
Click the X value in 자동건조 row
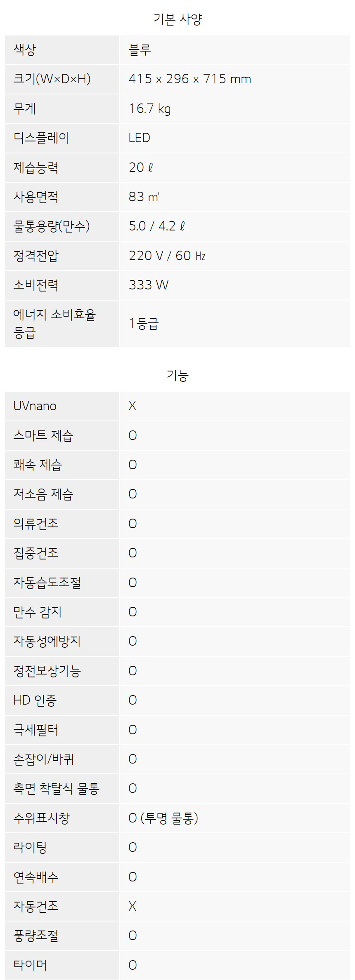tap(133, 906)
